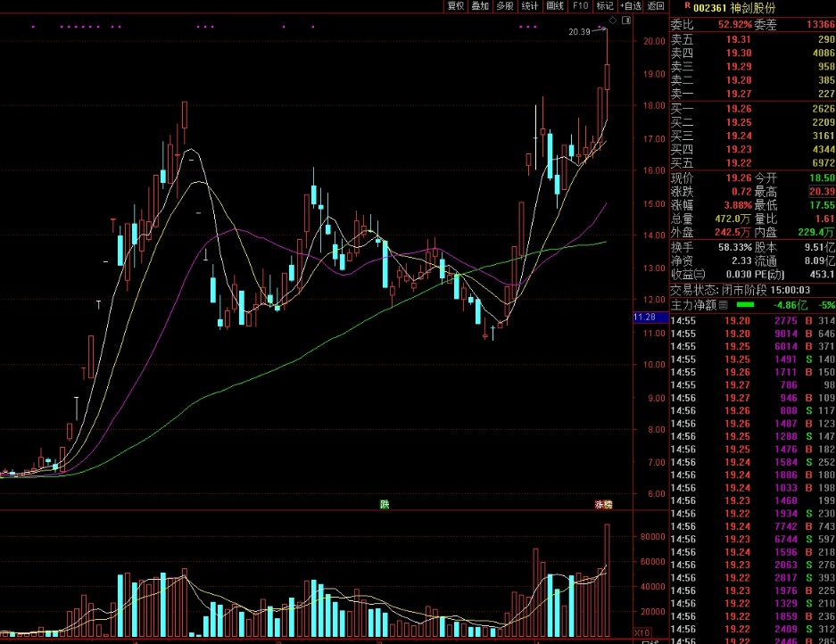Select the 多股 multi-stock view
This screenshot has height=644, width=836.
[x=505, y=6]
